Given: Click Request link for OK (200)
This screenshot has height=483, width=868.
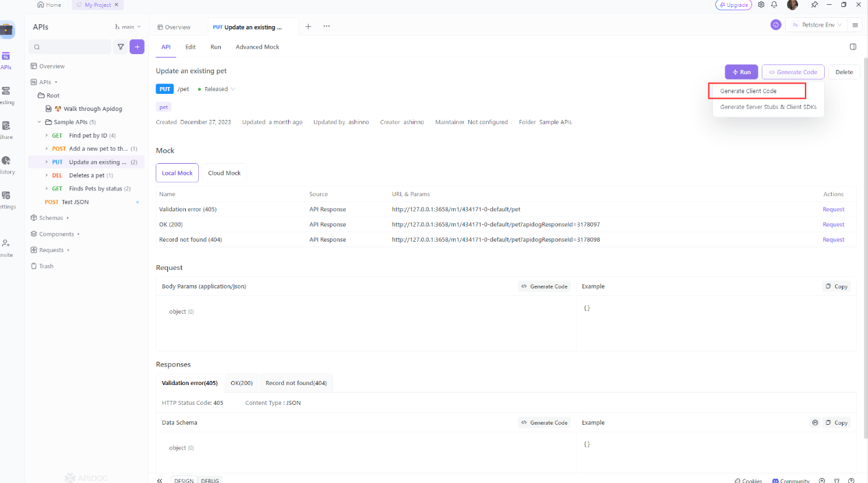Looking at the screenshot, I should pyautogui.click(x=834, y=224).
